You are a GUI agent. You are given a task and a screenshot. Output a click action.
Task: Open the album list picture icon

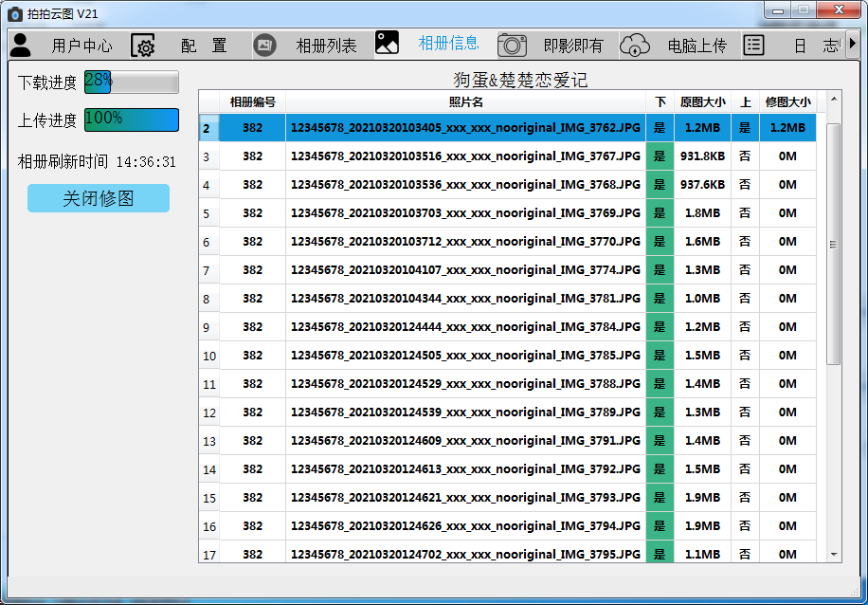(x=265, y=45)
